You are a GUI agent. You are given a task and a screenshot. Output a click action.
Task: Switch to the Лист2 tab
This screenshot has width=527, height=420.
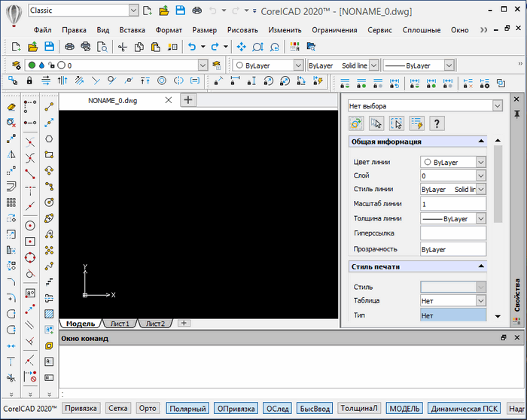click(155, 324)
